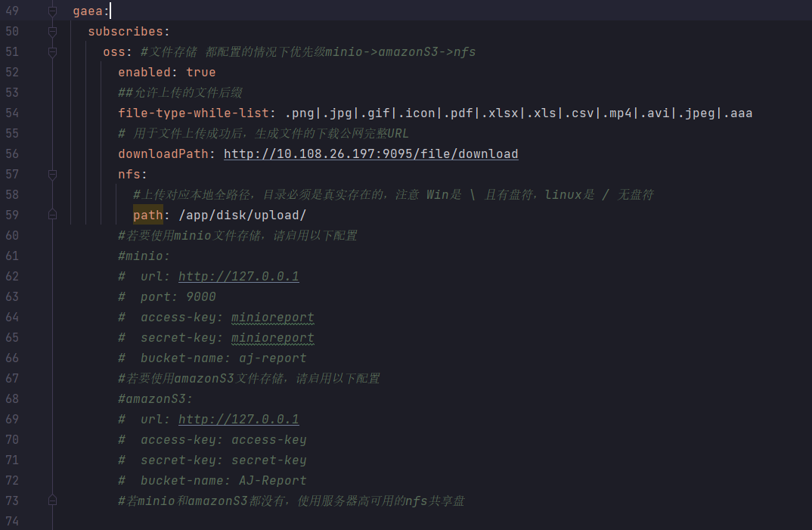
Task: Open the commented minio url link on line 62
Action: point(238,277)
